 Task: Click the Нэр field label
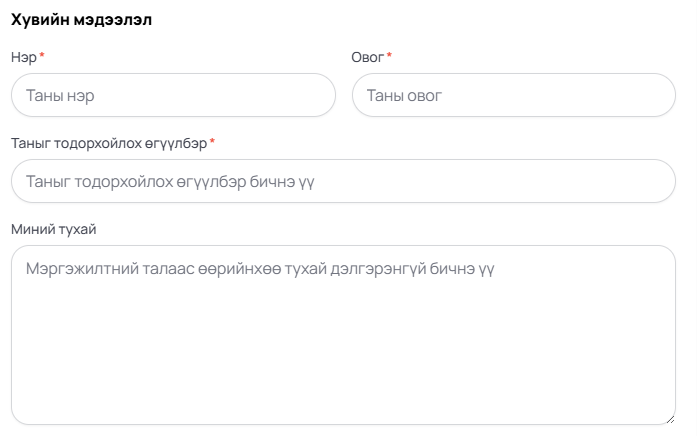click(24, 57)
